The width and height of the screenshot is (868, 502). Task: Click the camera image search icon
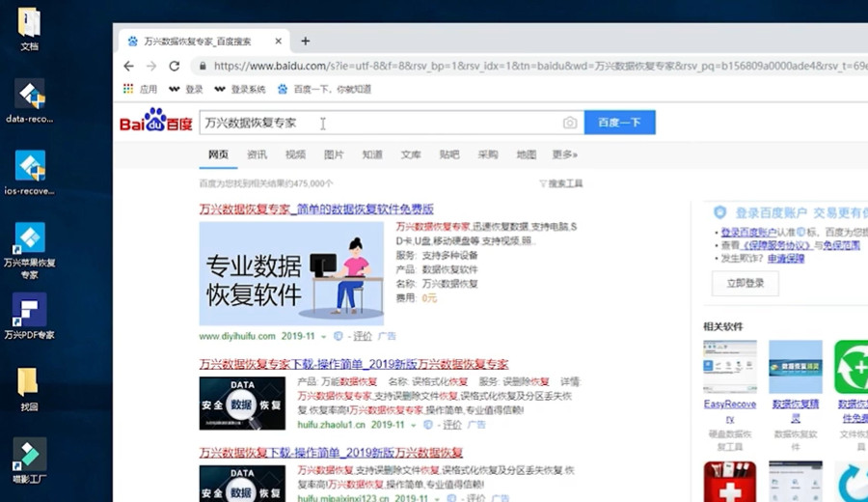pyautogui.click(x=570, y=123)
